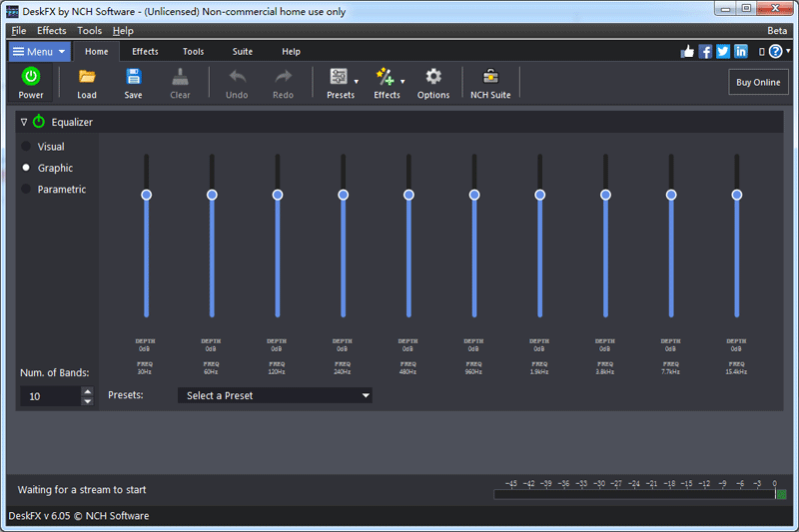Click the 120Hz band slider handle
This screenshot has width=799, height=532.
click(x=278, y=195)
